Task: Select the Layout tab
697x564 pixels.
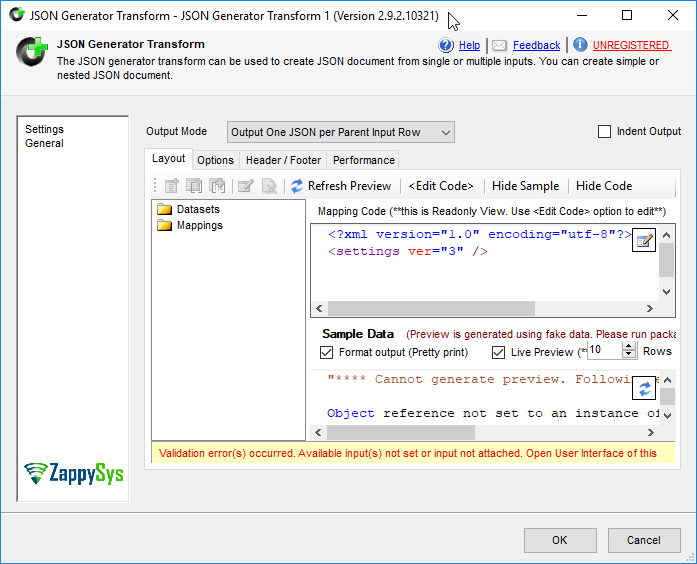Action: coord(168,159)
